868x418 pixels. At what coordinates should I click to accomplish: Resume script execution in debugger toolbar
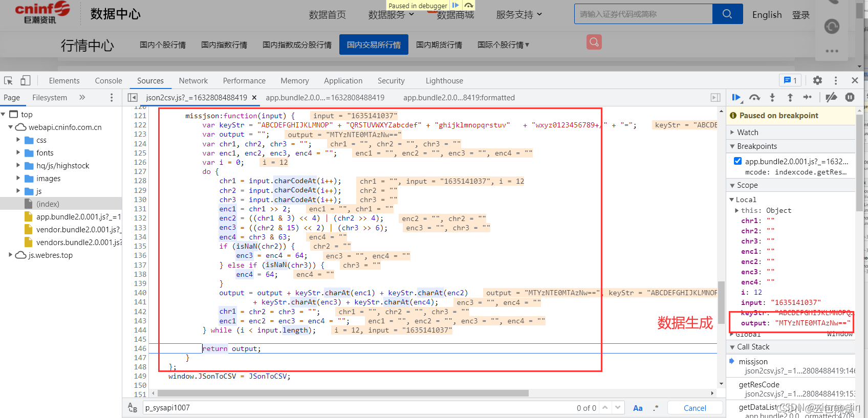(736, 97)
